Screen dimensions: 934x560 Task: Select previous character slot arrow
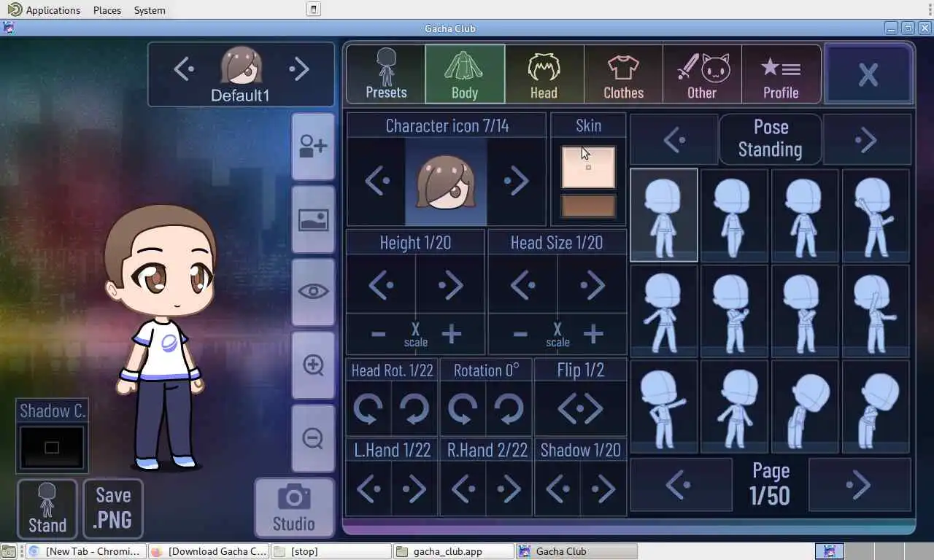(x=184, y=69)
